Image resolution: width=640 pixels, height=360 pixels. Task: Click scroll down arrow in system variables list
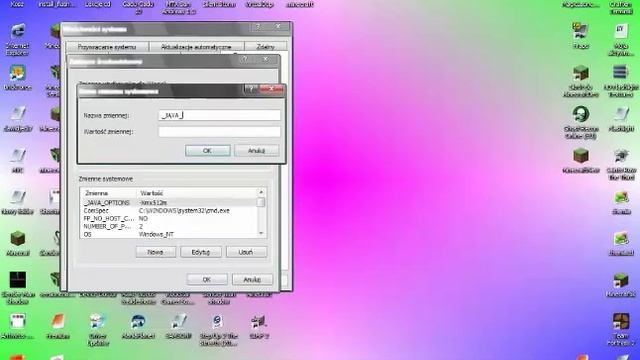tap(261, 234)
